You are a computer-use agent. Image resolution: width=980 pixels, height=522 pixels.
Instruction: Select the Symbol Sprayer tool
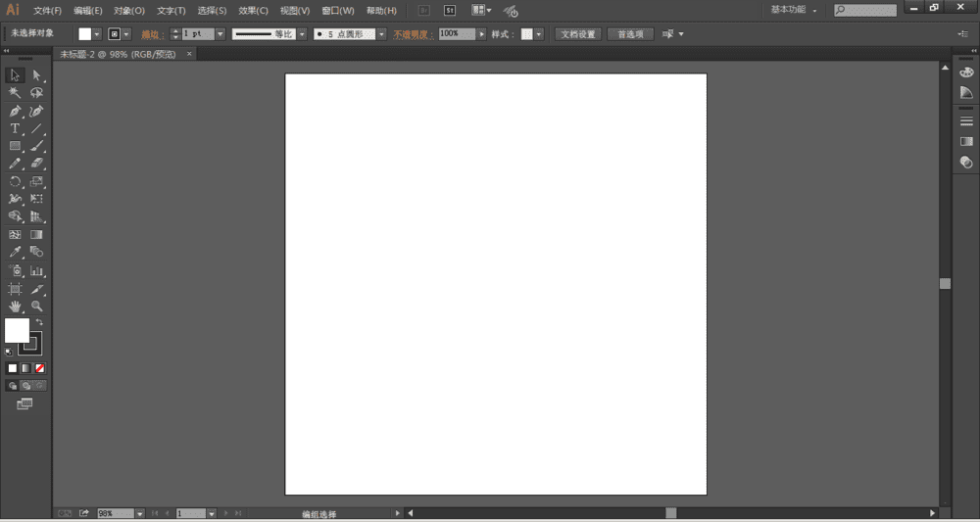(15, 271)
